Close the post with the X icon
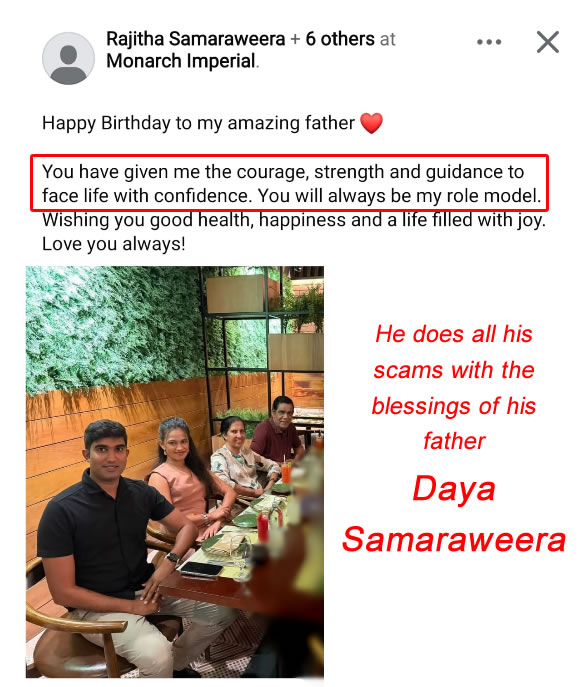The image size is (582, 687). tap(548, 42)
